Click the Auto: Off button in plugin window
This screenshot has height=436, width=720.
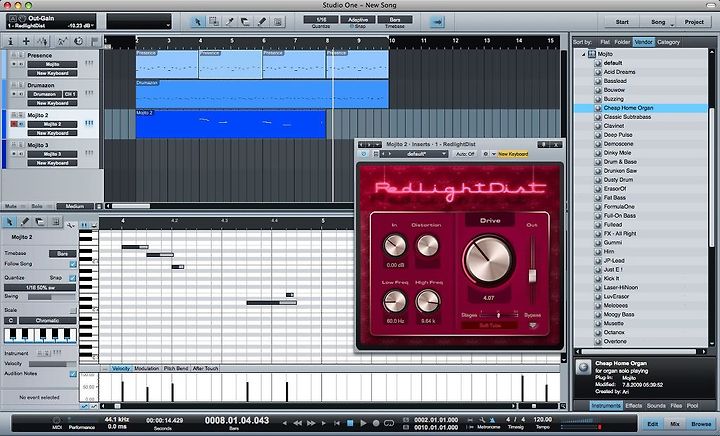click(x=465, y=154)
